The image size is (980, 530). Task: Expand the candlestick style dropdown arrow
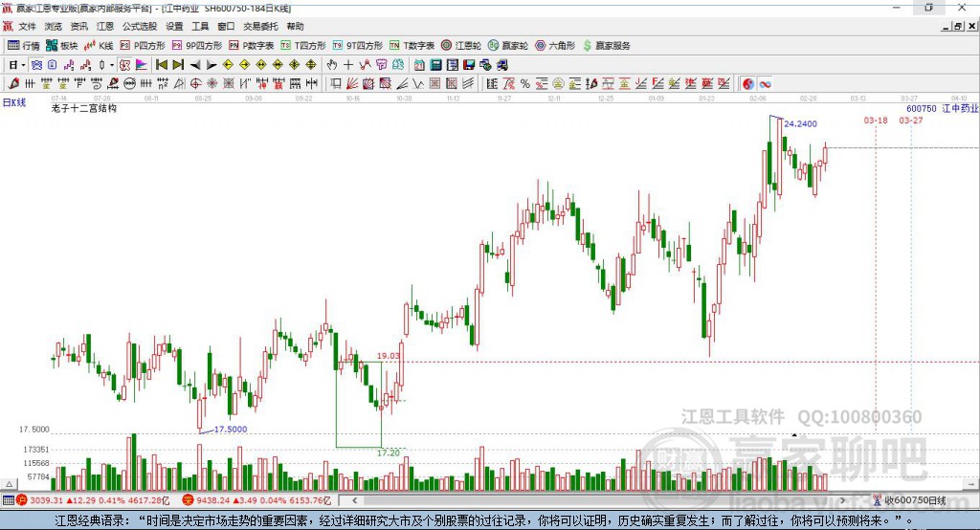[112, 65]
